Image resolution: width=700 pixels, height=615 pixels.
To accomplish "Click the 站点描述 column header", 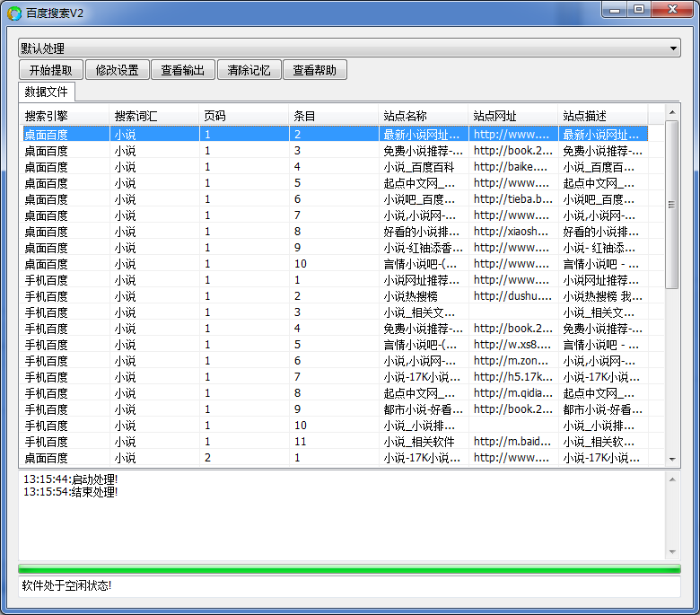I will (602, 116).
